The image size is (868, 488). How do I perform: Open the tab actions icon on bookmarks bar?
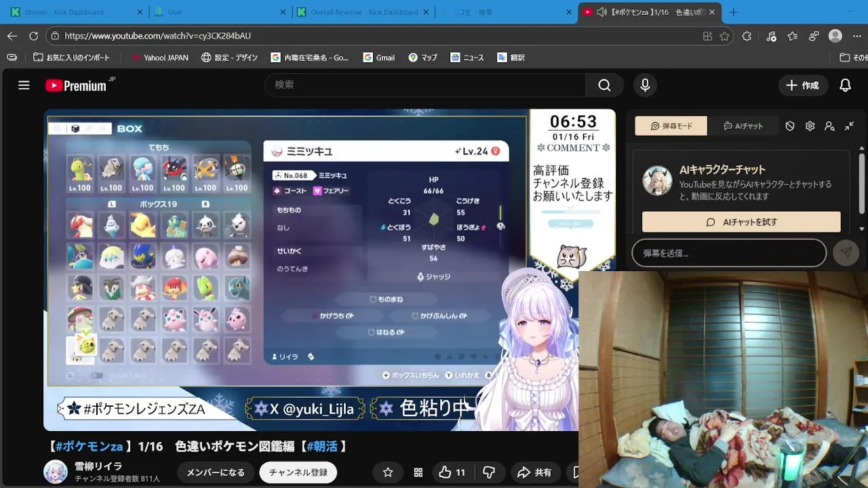click(x=12, y=58)
